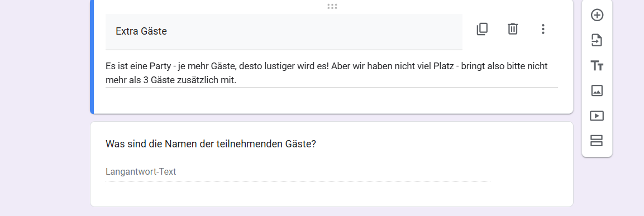Select the question about Namen der teilnehmenden Gäste
Viewport: 644px width, 216px height.
click(211, 144)
